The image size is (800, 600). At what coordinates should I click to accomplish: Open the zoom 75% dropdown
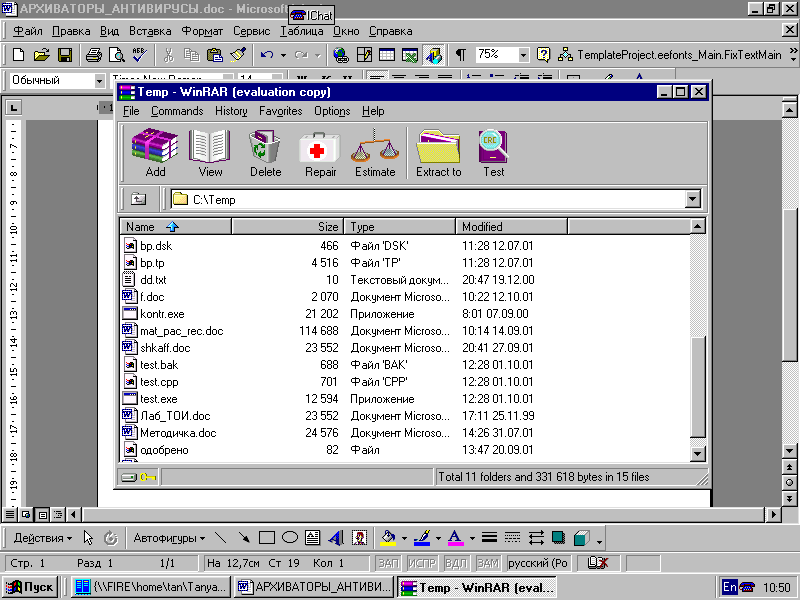pyautogui.click(x=523, y=55)
